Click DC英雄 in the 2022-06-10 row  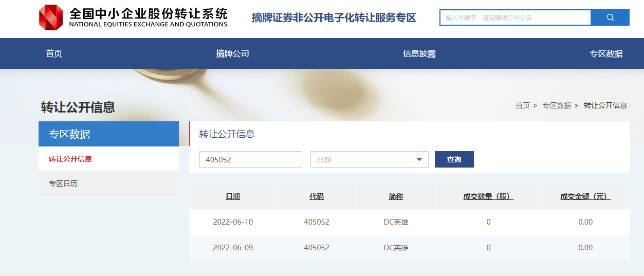(x=396, y=222)
